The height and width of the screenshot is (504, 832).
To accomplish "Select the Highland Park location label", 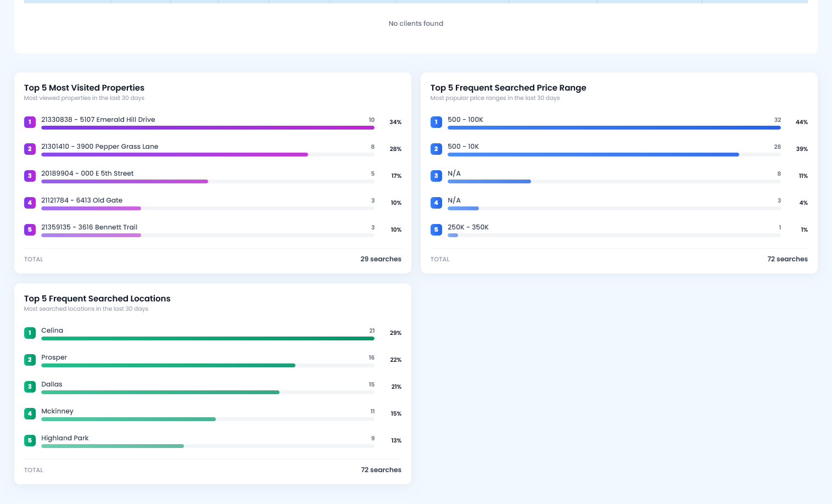I will [65, 438].
